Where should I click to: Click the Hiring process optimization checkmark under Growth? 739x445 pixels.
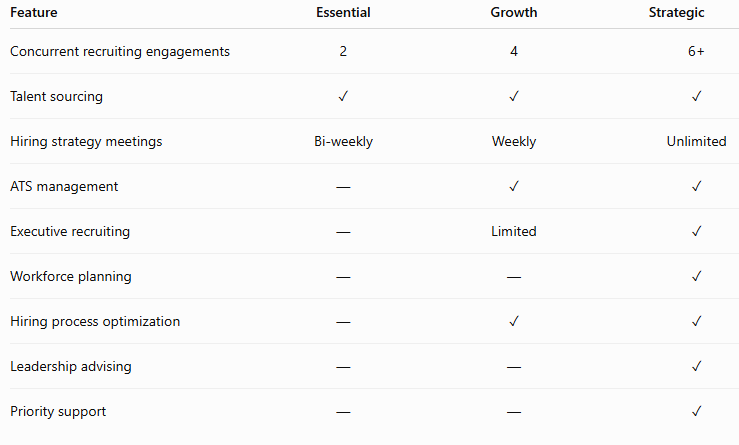point(514,321)
